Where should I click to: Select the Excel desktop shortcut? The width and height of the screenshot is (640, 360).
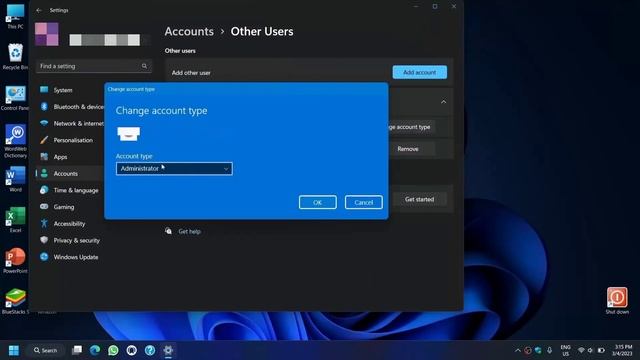(x=16, y=220)
